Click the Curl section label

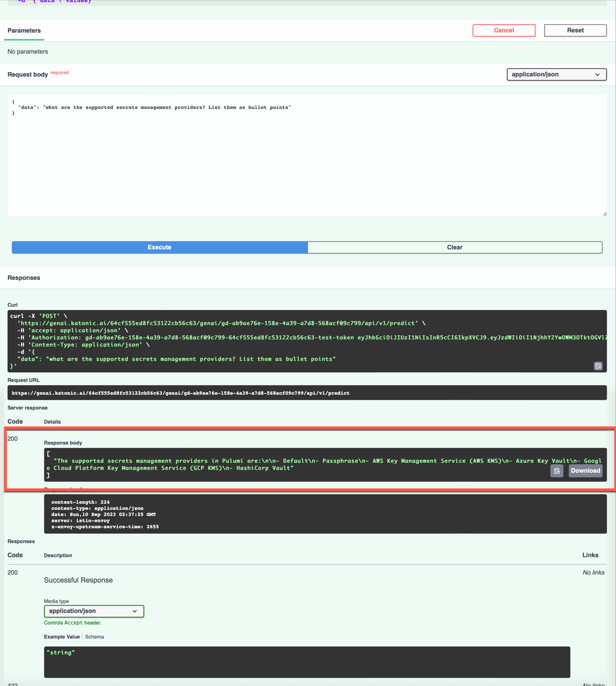click(x=13, y=305)
